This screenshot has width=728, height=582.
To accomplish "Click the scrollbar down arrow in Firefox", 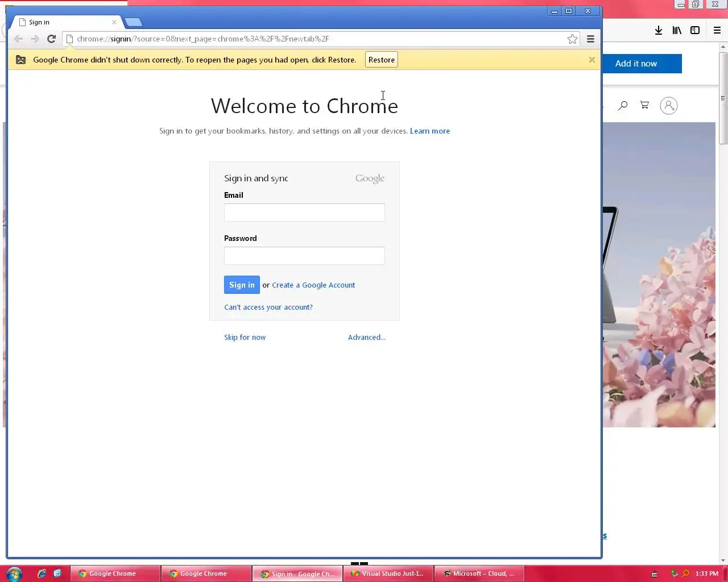I will [x=723, y=560].
